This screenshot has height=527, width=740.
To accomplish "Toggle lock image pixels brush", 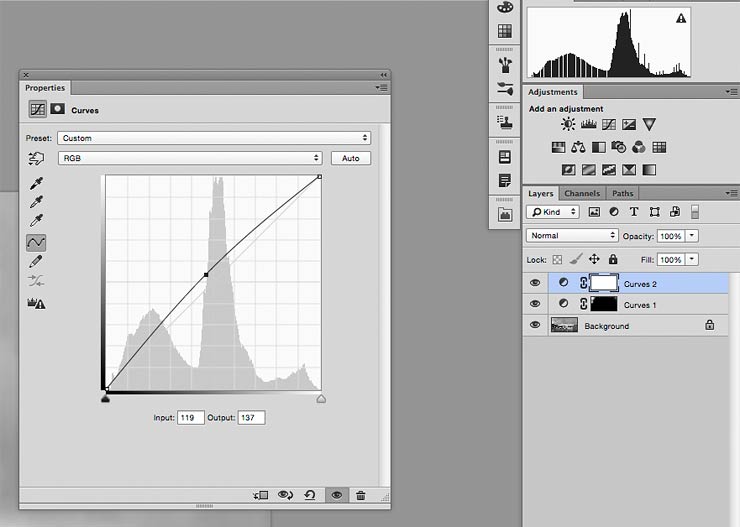I will [575, 259].
